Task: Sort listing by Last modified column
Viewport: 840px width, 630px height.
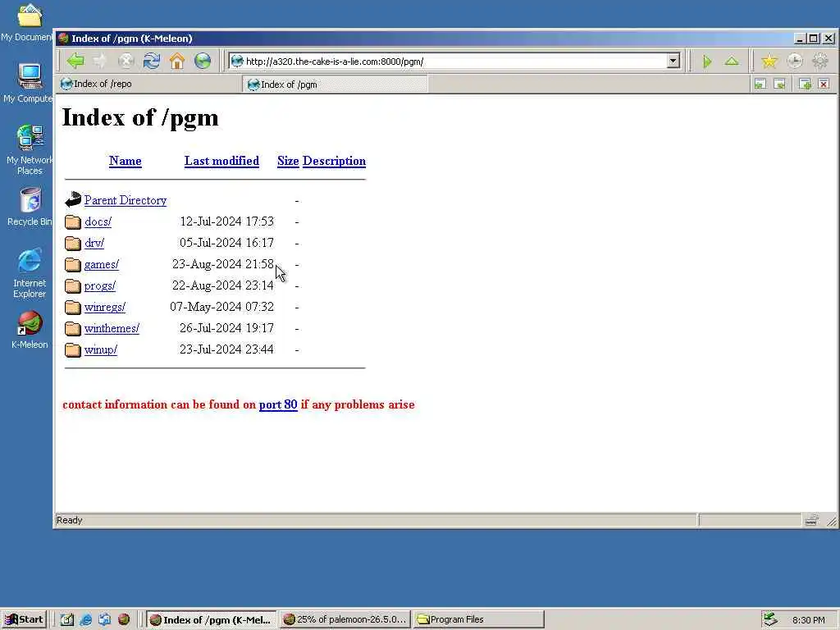Action: 221,161
